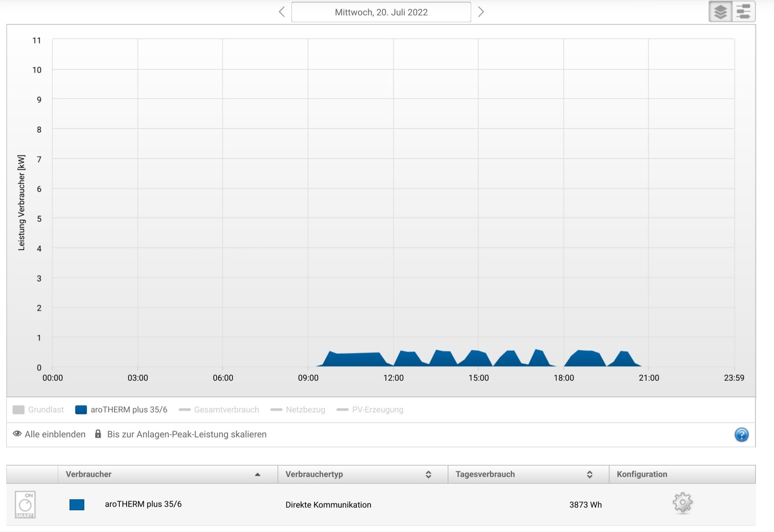This screenshot has height=532, width=774.
Task: Toggle Gesamtverbrauch line in legend
Action: point(219,410)
